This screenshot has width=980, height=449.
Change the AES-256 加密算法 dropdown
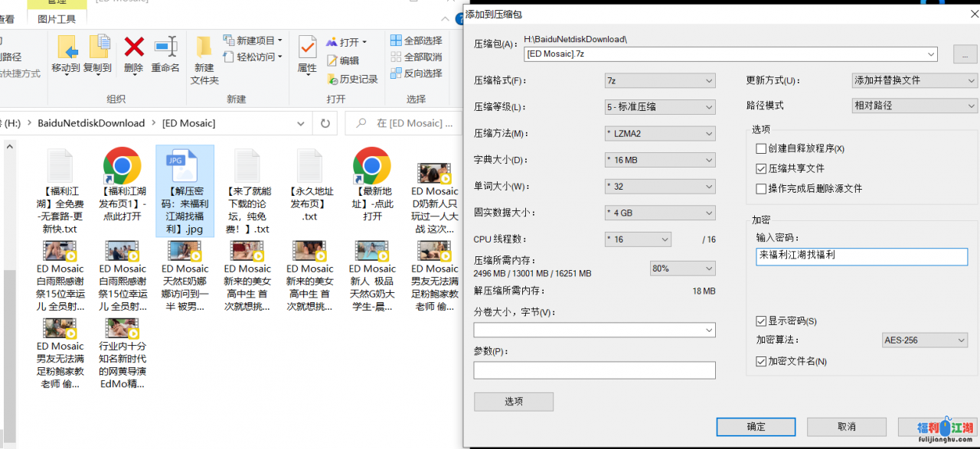[925, 340]
